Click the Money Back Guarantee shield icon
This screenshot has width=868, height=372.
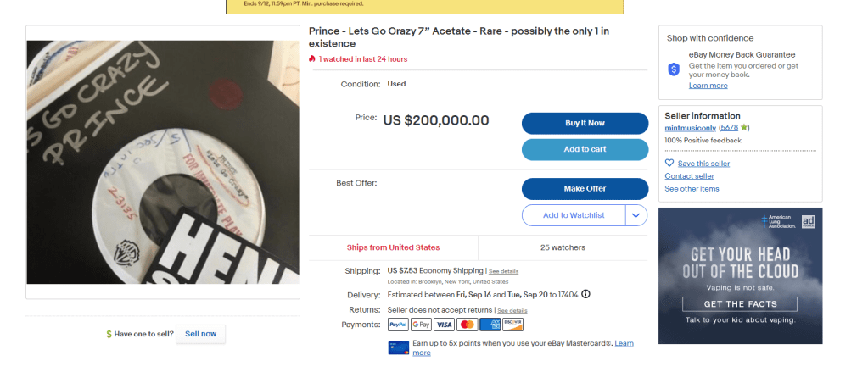click(674, 69)
